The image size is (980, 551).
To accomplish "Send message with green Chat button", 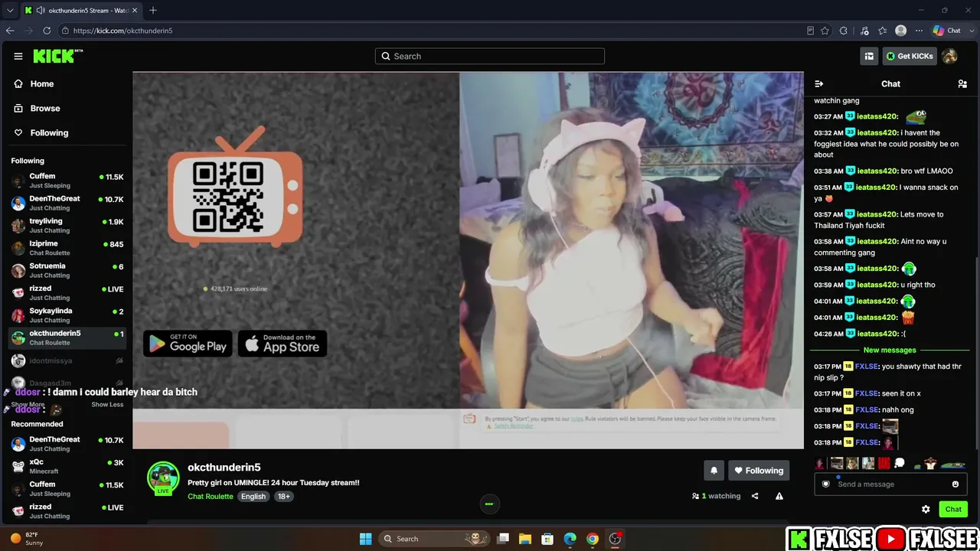I will [953, 509].
